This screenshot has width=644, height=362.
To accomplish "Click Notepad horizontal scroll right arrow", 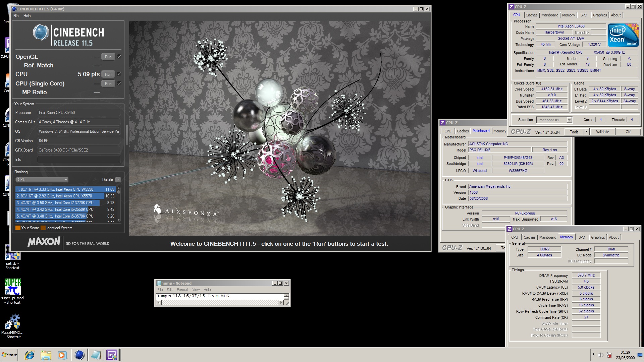I will pos(281,303).
